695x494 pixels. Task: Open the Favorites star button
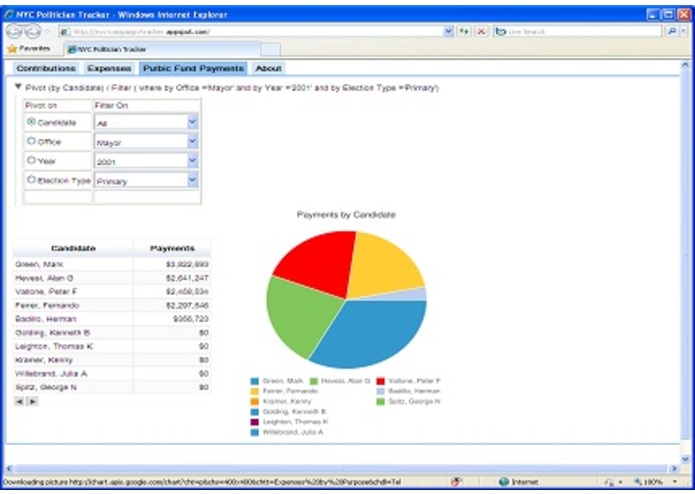pyautogui.click(x=29, y=48)
